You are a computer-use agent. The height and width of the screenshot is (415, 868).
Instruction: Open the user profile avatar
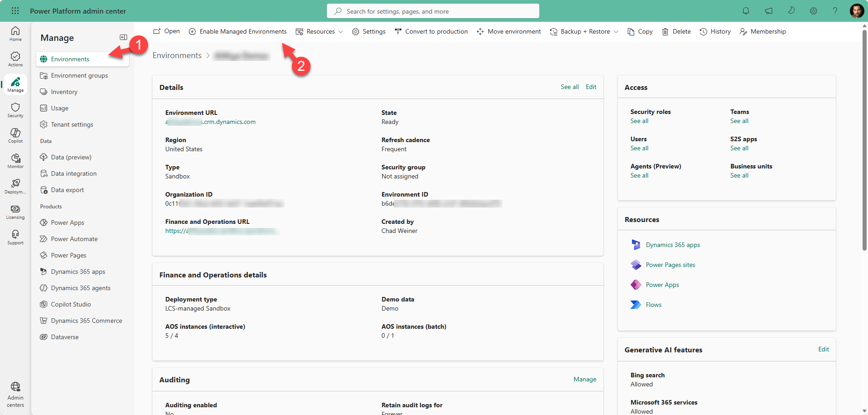click(x=857, y=11)
